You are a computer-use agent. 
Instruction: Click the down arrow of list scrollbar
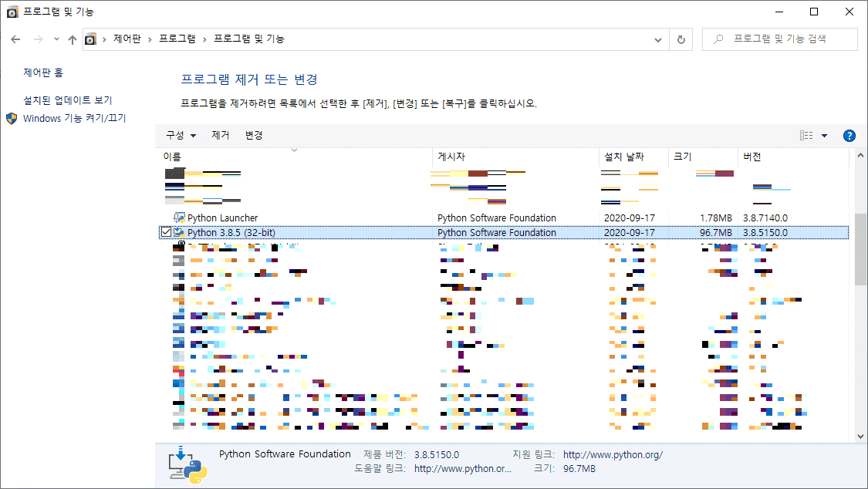(x=860, y=437)
